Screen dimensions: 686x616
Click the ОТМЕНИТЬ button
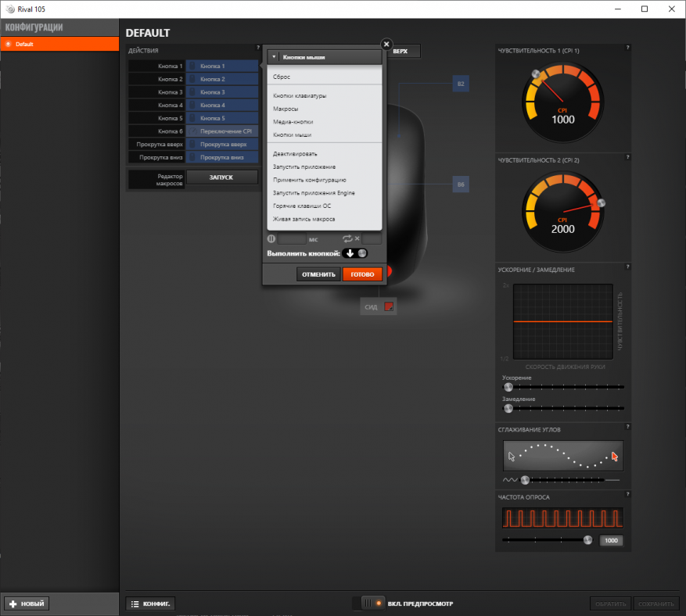coord(318,274)
